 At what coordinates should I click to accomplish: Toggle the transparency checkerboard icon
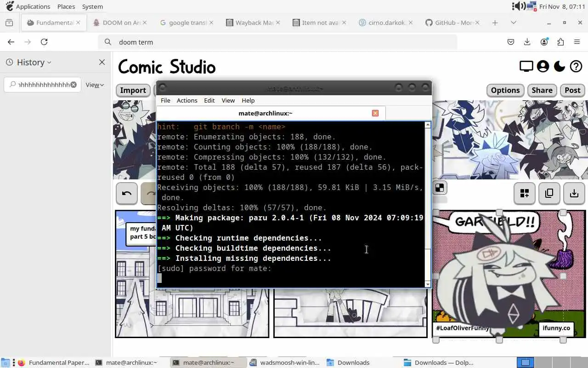(440, 188)
